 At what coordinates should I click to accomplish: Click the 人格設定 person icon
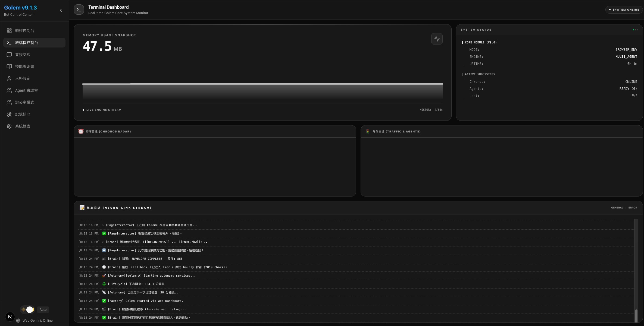click(x=9, y=78)
